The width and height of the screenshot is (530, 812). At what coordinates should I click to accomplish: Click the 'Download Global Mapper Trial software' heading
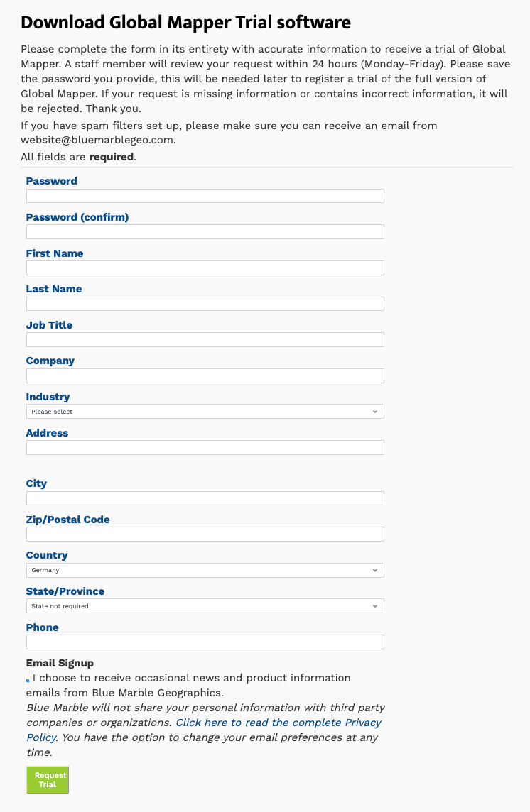(185, 23)
